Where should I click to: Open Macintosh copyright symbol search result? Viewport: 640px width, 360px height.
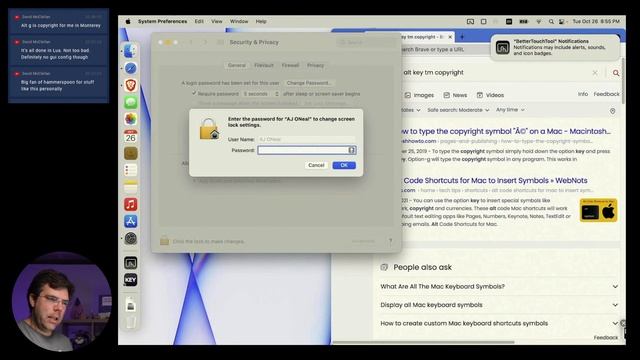pos(506,131)
